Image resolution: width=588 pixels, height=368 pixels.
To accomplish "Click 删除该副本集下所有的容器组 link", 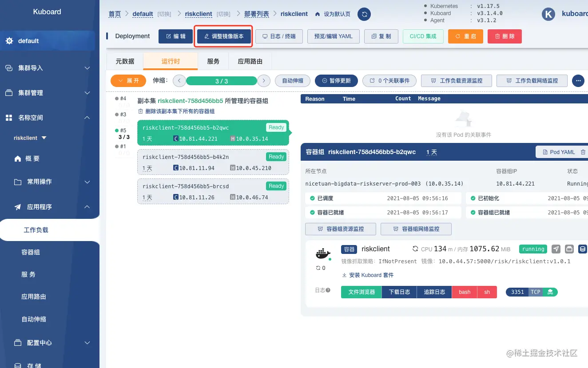I will (176, 111).
